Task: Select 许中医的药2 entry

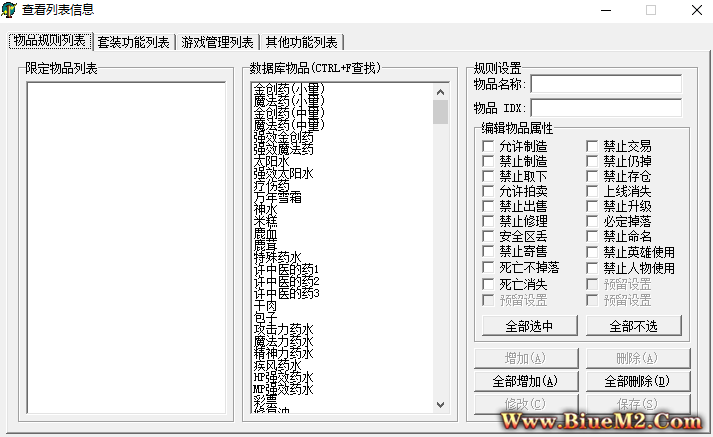Action: [286, 281]
